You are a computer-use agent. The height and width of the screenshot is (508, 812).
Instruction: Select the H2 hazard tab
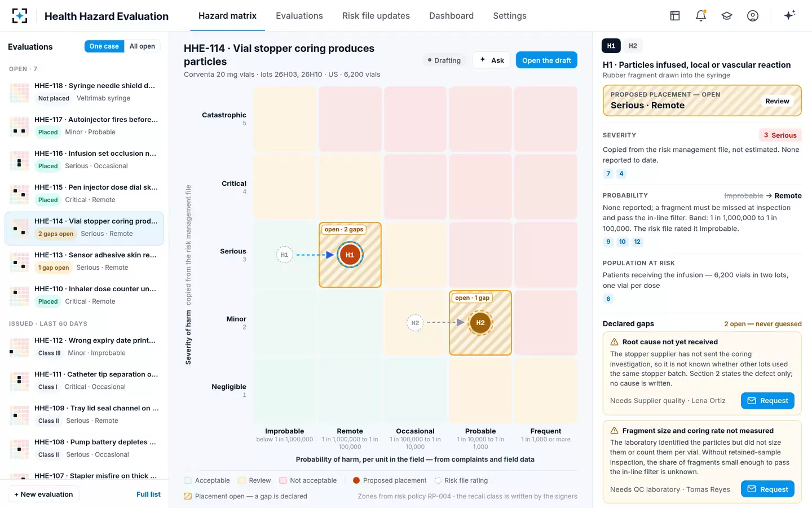tap(633, 46)
